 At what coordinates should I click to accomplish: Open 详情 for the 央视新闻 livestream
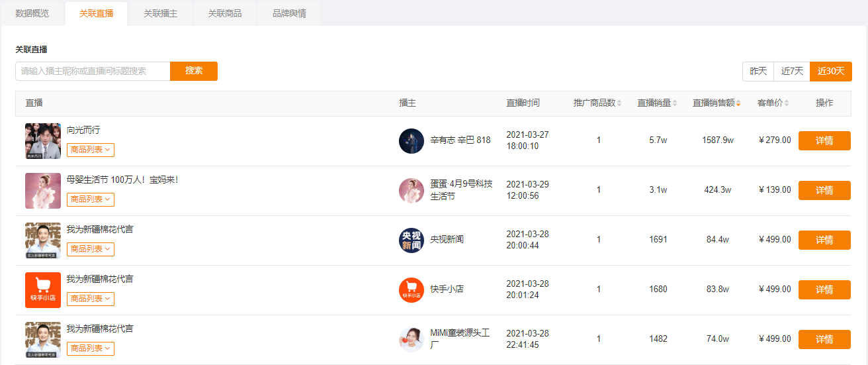[x=824, y=240]
